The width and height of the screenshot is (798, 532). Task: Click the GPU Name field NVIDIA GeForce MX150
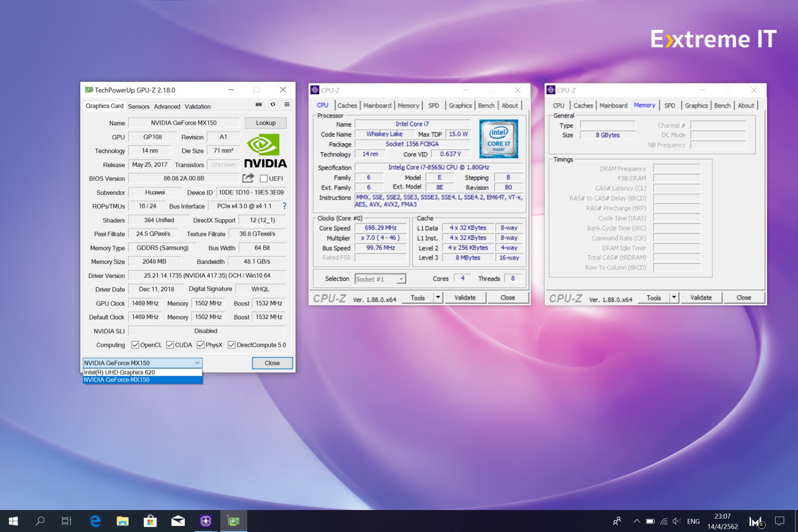pos(184,123)
